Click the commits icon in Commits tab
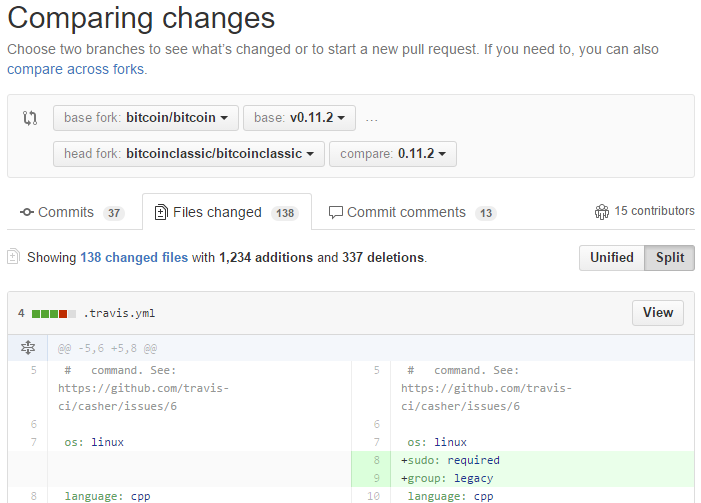 [x=27, y=212]
